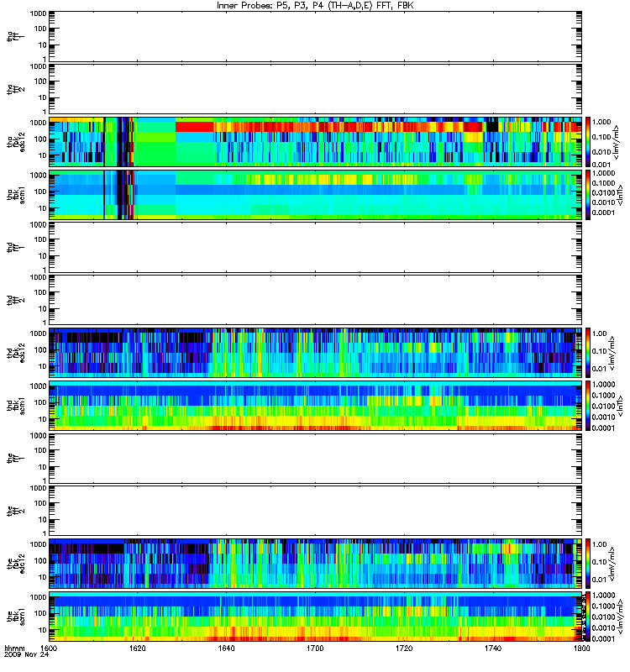Click the 1800 time axis label
This screenshot has width=630, height=672.
point(581,648)
